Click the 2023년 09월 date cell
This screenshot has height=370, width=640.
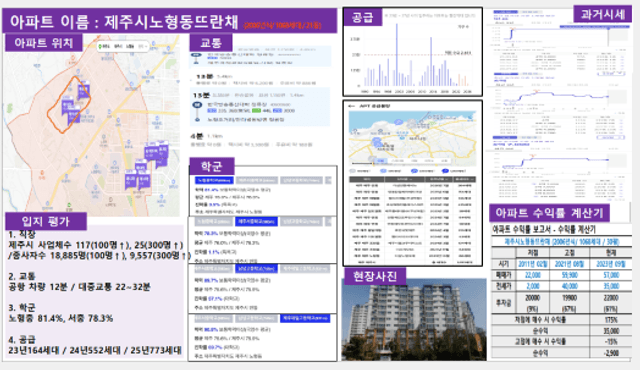[x=611, y=264]
